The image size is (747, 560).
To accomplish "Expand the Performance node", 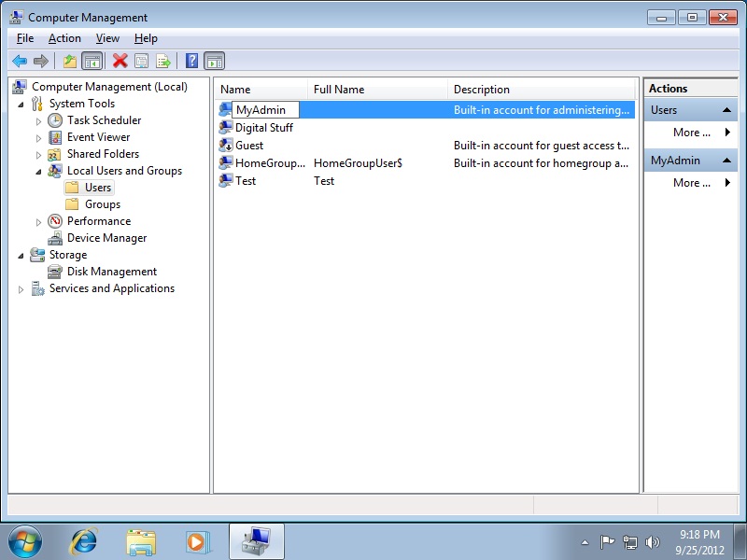I will tap(38, 222).
